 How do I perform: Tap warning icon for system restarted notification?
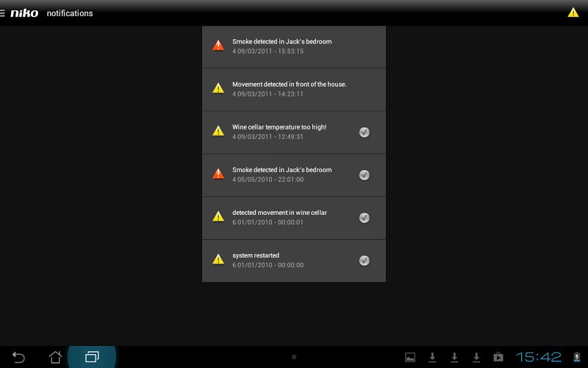pos(218,260)
